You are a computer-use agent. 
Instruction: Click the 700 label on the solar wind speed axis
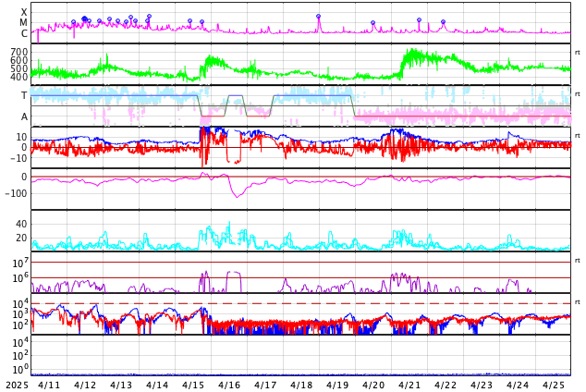tap(19, 52)
